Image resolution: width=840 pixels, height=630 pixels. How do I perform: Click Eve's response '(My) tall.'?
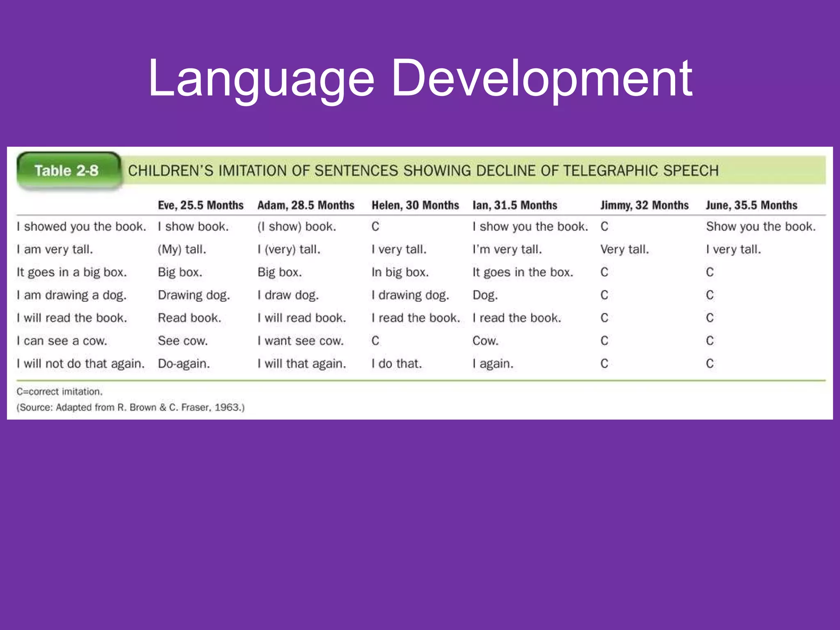(x=182, y=249)
